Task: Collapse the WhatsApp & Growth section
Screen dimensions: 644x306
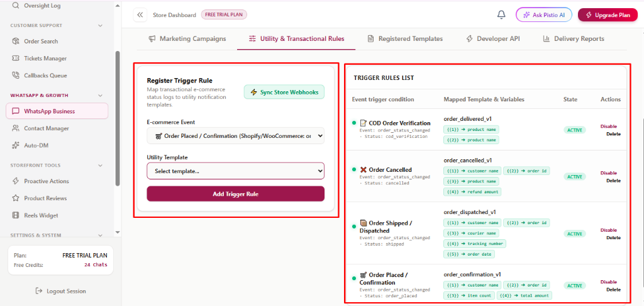Action: [x=100, y=96]
